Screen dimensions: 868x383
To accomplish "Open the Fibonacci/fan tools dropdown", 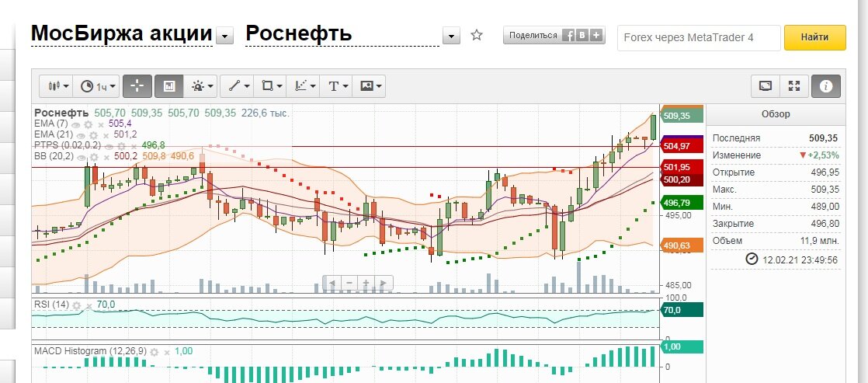I will pyautogui.click(x=304, y=86).
